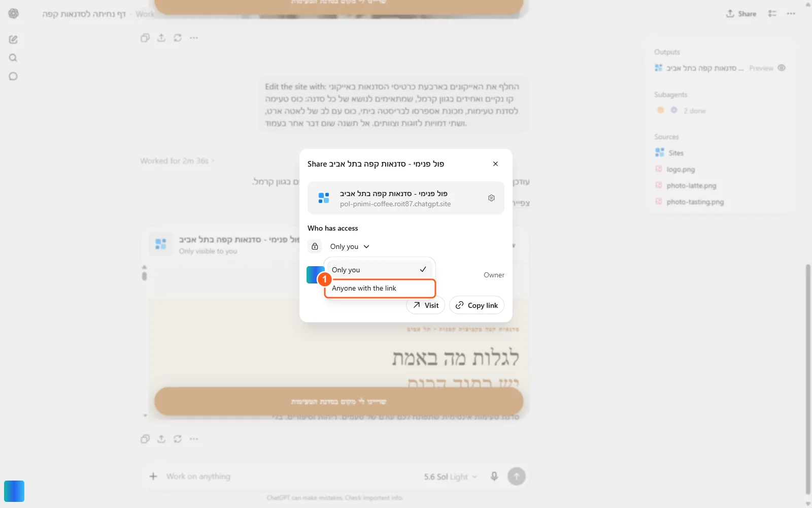
Task: Copy the upper response with copy icon
Action: [145, 38]
